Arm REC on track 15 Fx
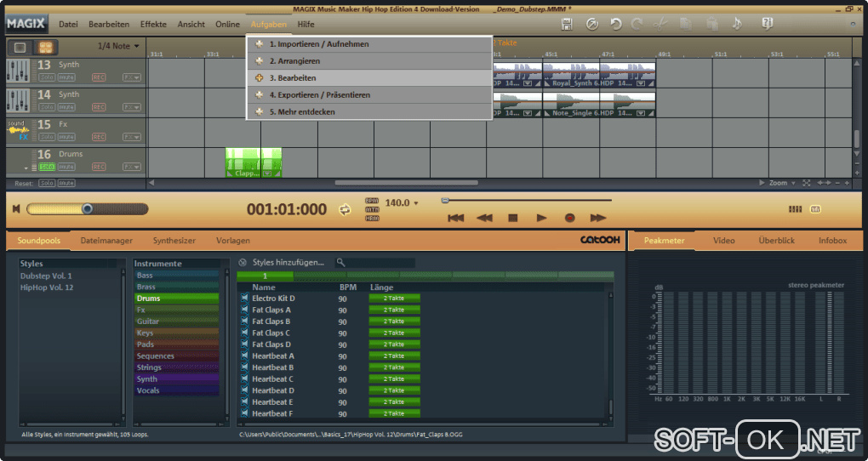This screenshot has width=868, height=461. (x=99, y=137)
